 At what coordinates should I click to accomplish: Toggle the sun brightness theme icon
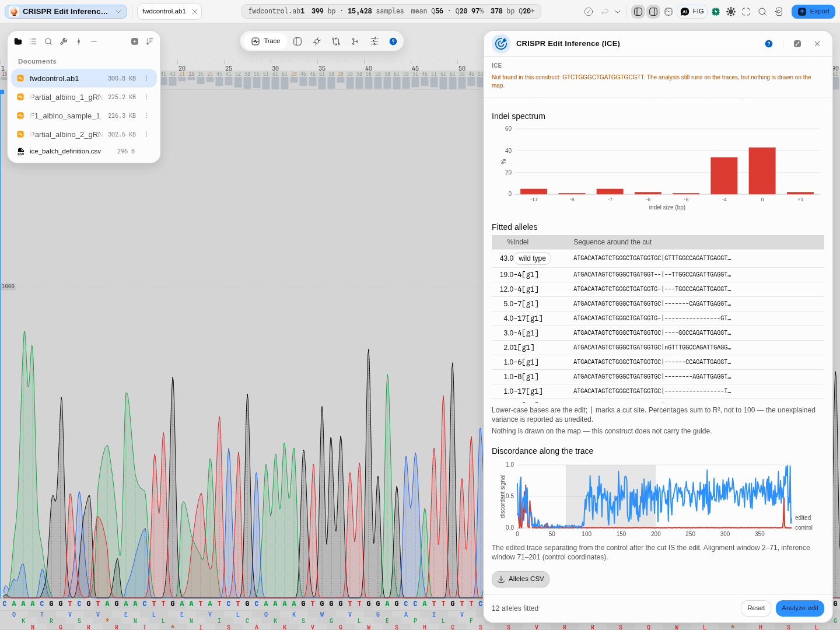(731, 12)
